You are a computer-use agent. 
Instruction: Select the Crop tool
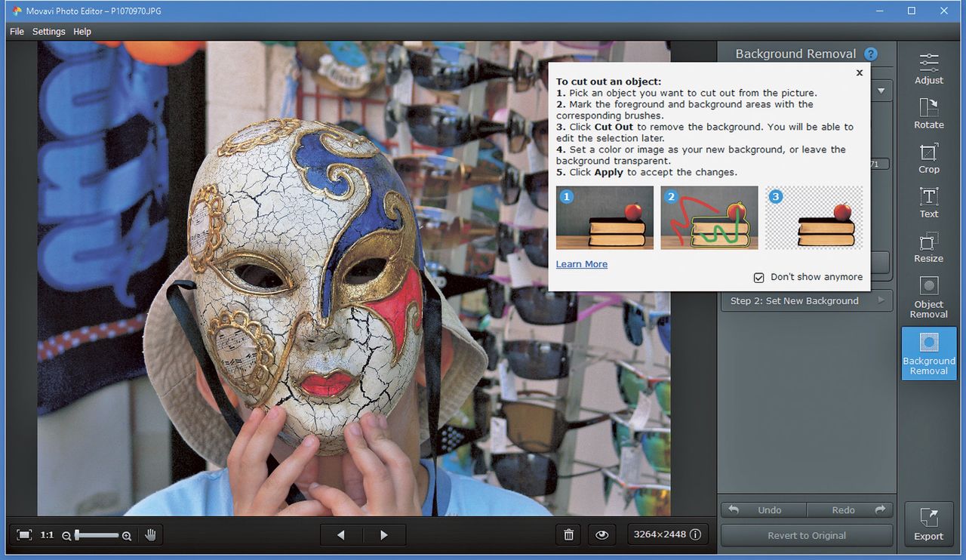point(928,158)
